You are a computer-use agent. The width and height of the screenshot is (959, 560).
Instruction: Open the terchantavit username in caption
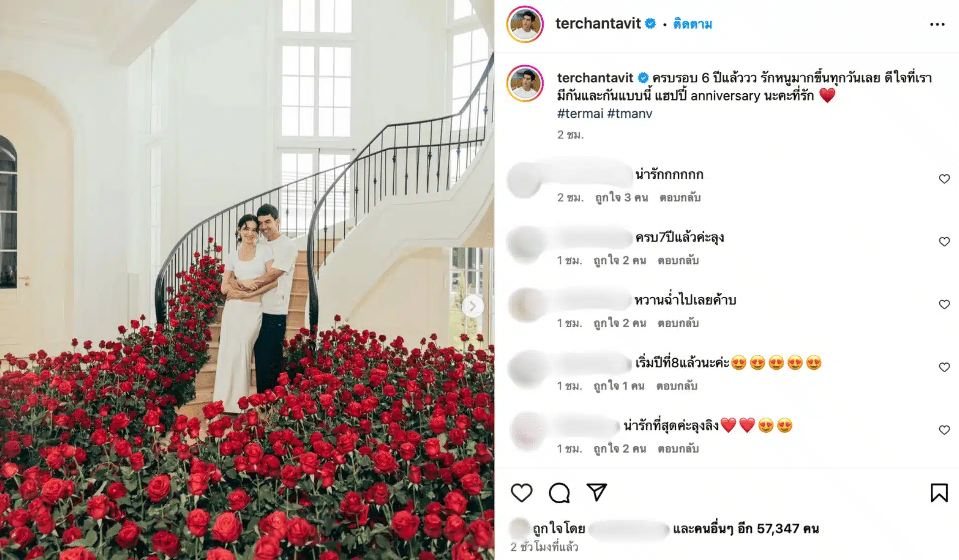click(595, 78)
